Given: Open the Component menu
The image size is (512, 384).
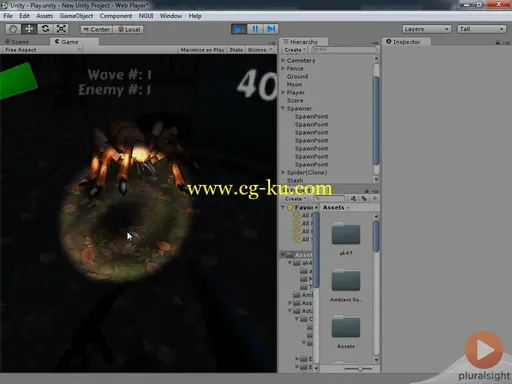Looking at the screenshot, I should [x=116, y=16].
